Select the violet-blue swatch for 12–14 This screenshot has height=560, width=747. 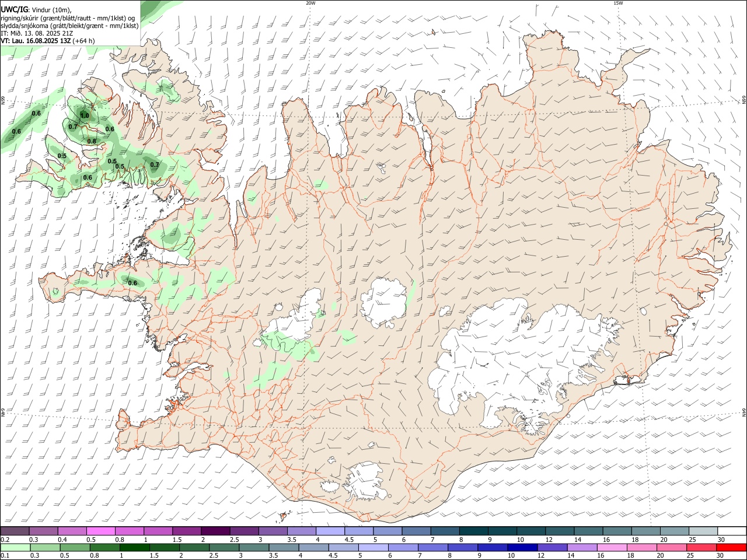click(552, 547)
